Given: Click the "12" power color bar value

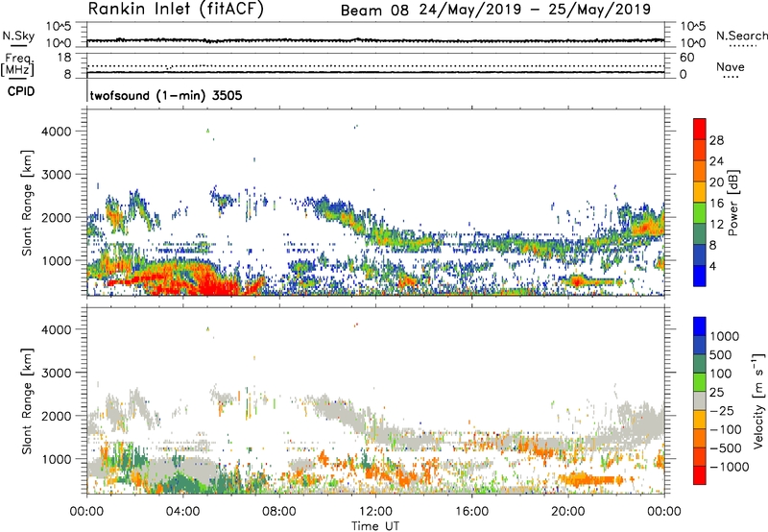Looking at the screenshot, I should [716, 225].
